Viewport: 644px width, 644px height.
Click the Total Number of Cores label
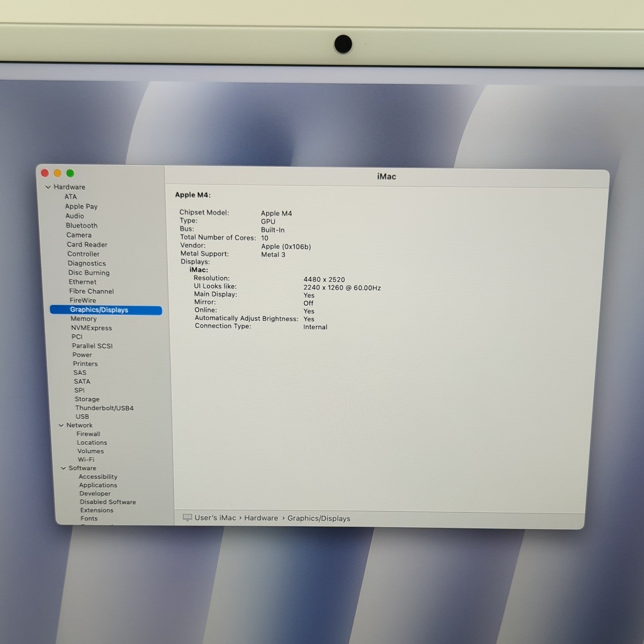tap(218, 237)
